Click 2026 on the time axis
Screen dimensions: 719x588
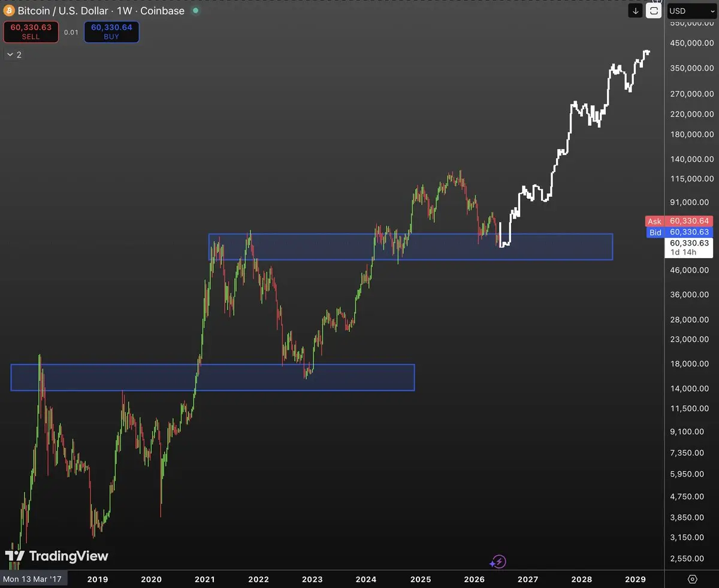(x=474, y=579)
